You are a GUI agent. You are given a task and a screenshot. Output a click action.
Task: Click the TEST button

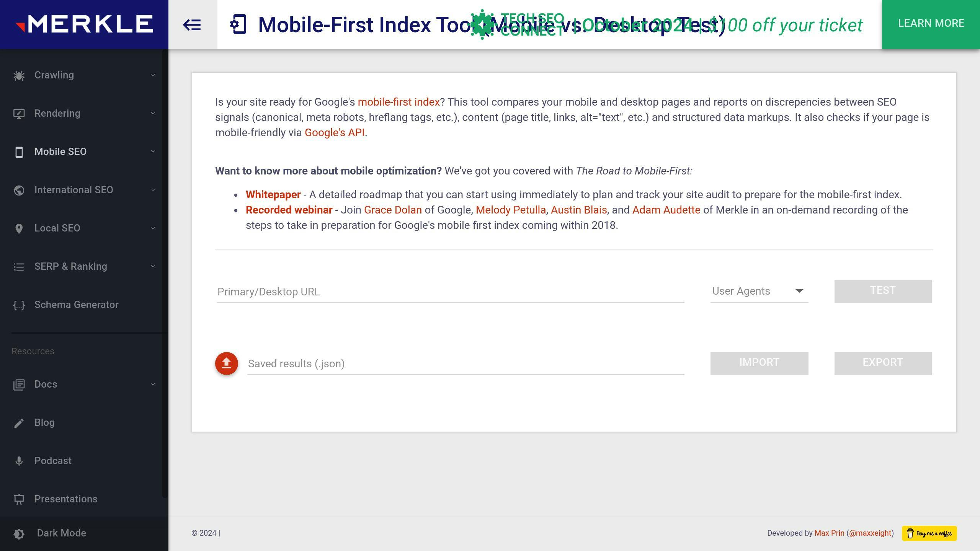click(x=882, y=291)
